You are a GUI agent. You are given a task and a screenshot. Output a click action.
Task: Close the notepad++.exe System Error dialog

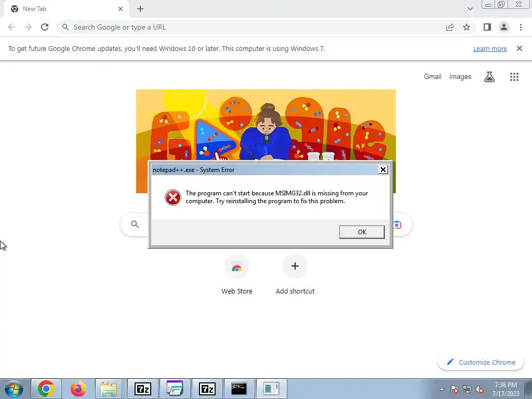(x=383, y=170)
